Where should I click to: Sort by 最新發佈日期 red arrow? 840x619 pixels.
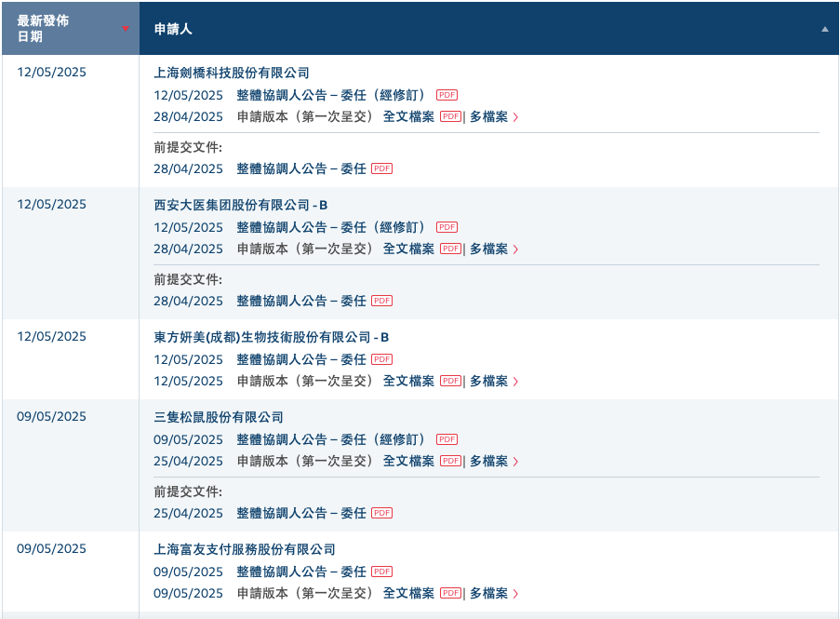point(126,29)
